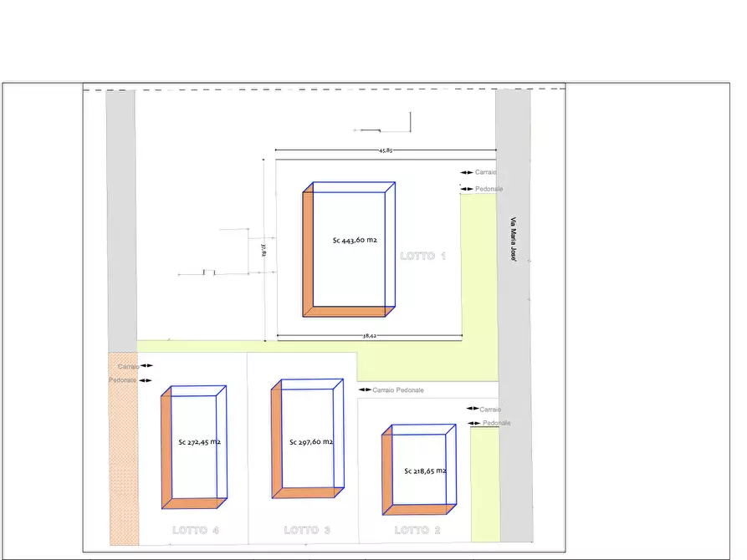Screen dimensions: 747x560
Task: Click the grey road strip on the left
Action: 120,217
